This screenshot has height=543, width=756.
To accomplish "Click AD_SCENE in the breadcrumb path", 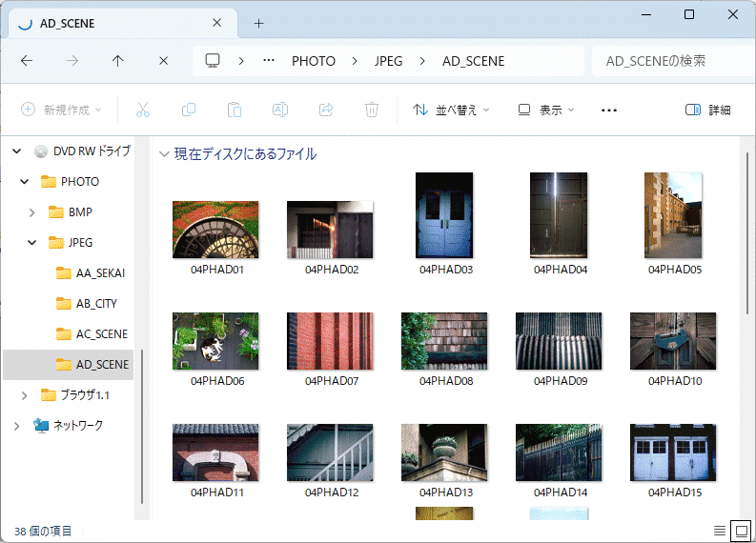I will (x=473, y=61).
